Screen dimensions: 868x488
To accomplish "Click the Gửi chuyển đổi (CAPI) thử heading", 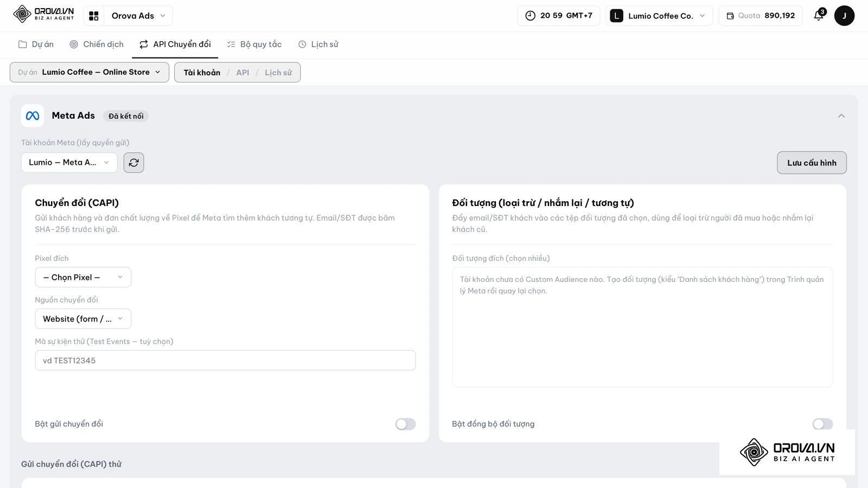I will point(71,464).
